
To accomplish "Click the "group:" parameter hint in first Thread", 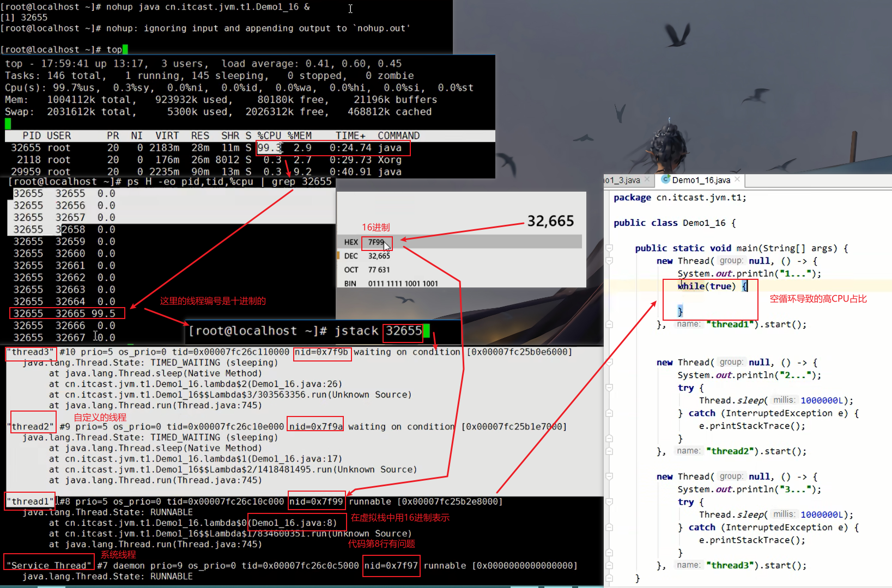I will [731, 261].
